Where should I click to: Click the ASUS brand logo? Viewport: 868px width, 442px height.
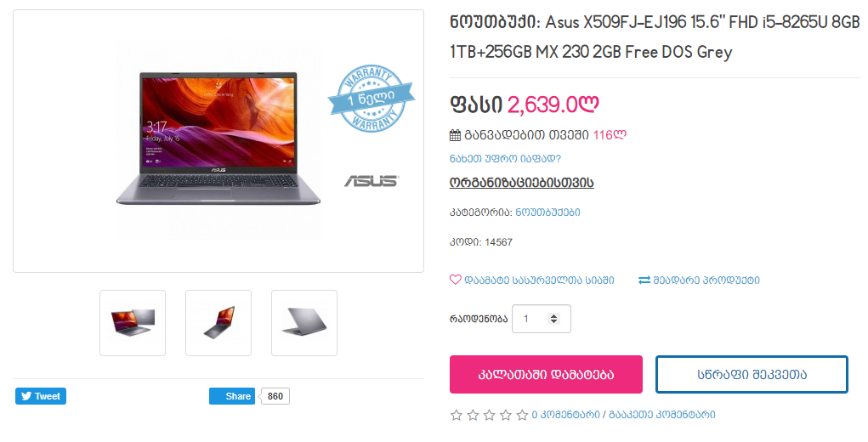click(372, 181)
